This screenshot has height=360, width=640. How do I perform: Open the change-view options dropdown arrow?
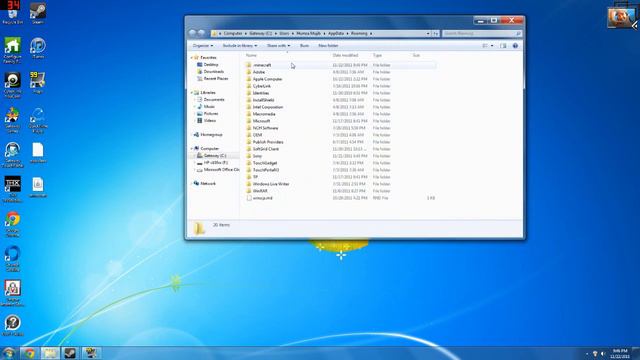coord(492,46)
